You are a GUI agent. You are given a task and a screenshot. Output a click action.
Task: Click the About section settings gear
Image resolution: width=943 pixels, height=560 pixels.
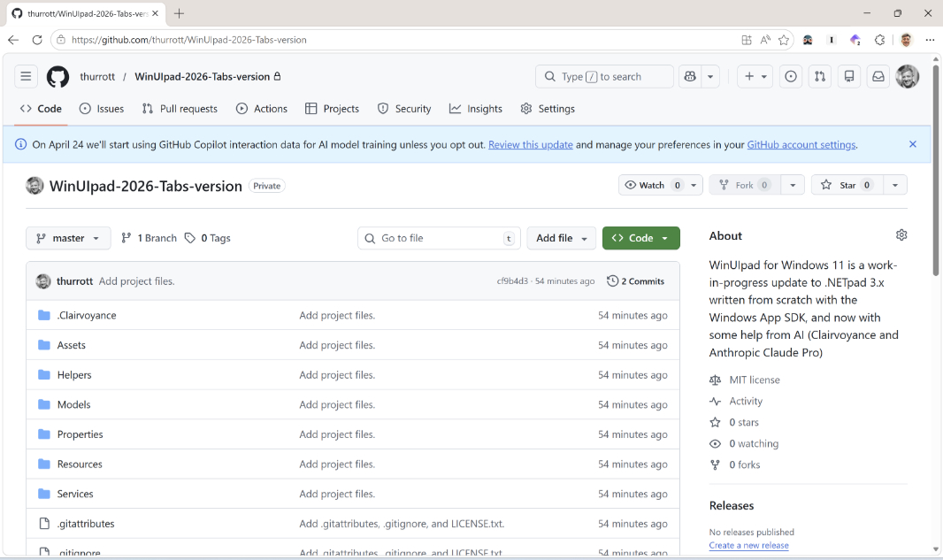pos(901,235)
